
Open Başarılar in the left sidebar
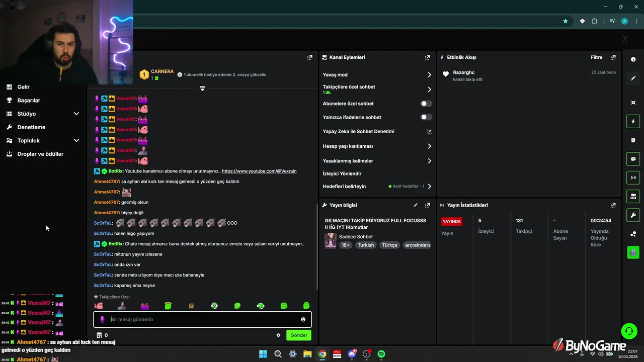point(29,100)
